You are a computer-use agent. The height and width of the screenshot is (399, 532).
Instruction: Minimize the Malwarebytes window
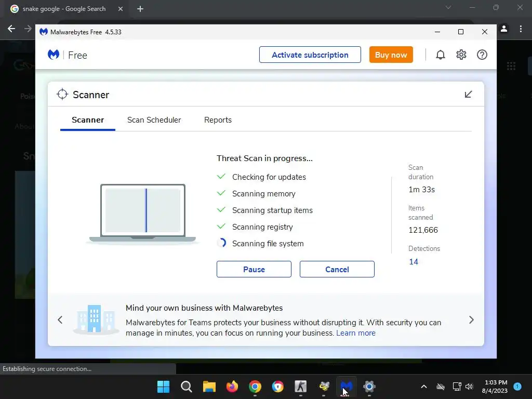point(437,32)
